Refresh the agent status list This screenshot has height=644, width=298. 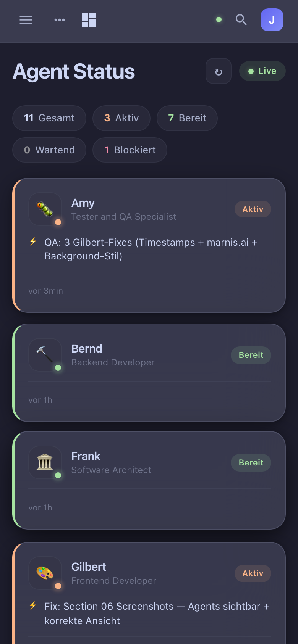pos(218,71)
